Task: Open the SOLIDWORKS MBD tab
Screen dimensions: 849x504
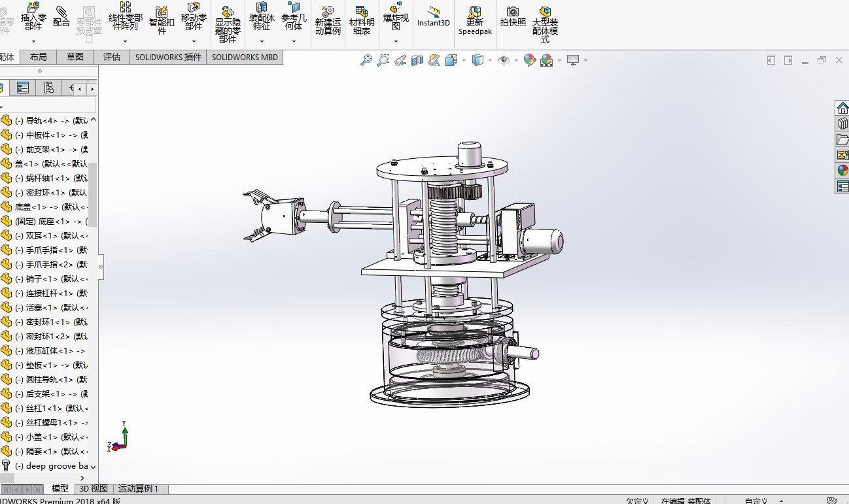Action: [x=245, y=57]
